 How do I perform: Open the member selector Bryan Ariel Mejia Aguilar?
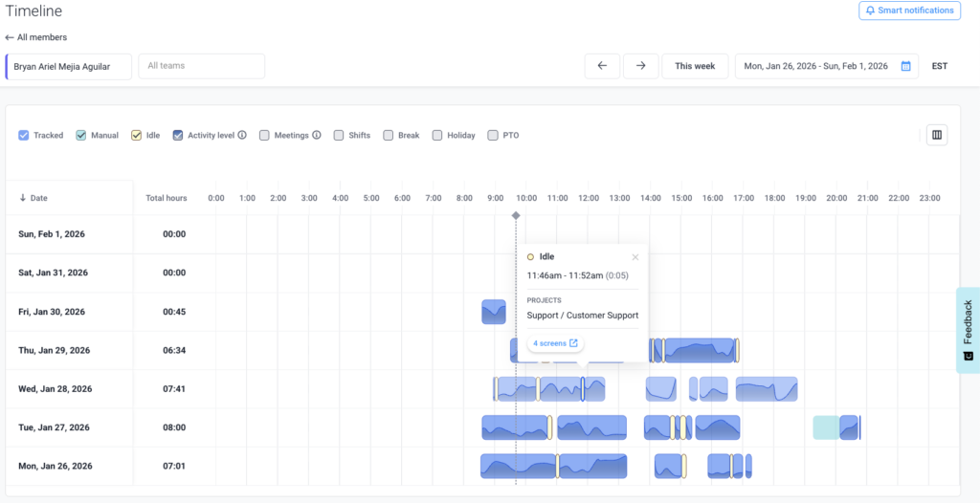pos(69,66)
